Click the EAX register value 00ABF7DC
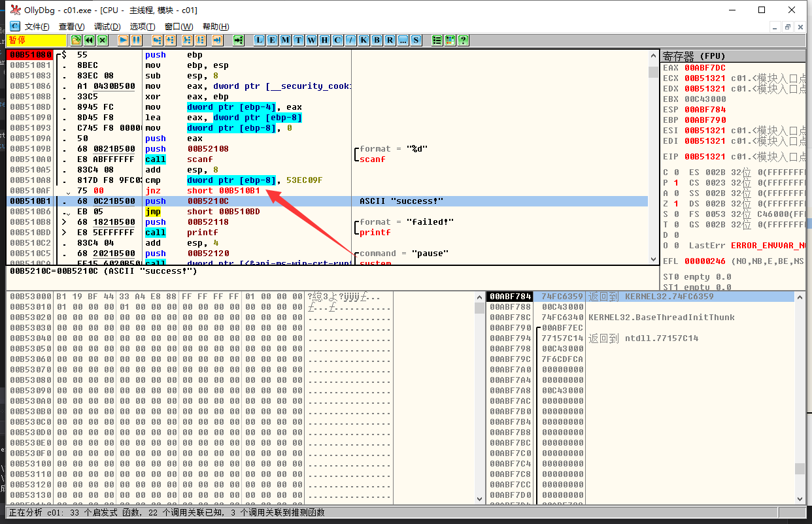Viewport: 812px width, 524px height. (705, 68)
